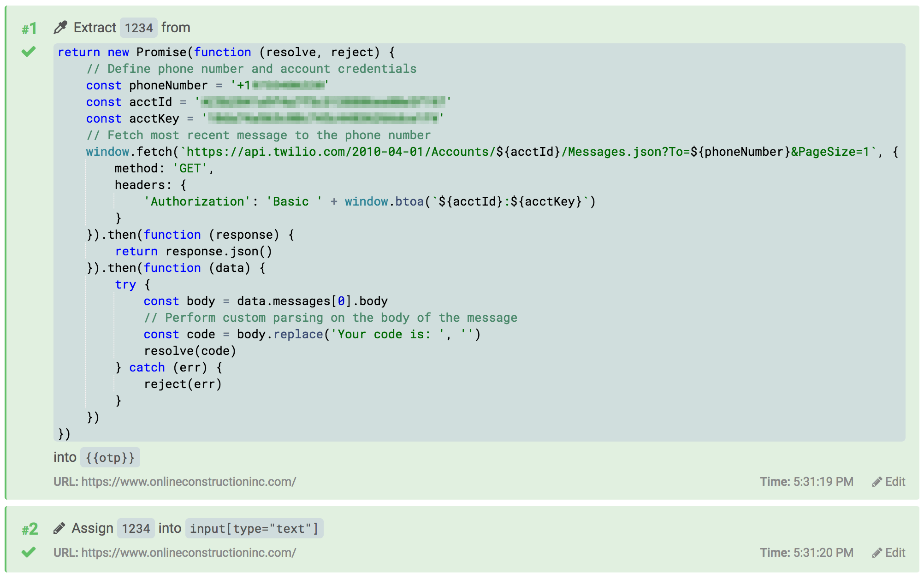Click the pencil icon beside Assign
Image resolution: width=924 pixels, height=578 pixels.
60,528
